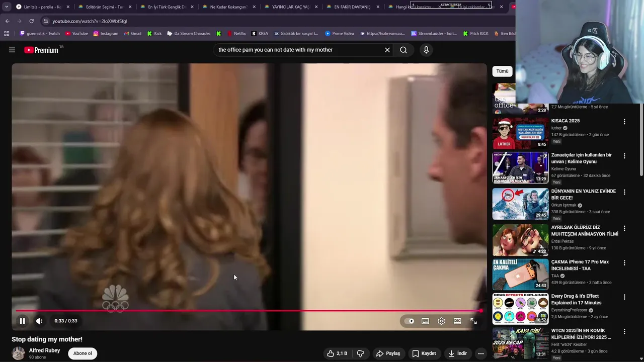The image size is (644, 362).
Task: Open options for ÇAKMA iPhone 17 video
Action: [x=624, y=262]
